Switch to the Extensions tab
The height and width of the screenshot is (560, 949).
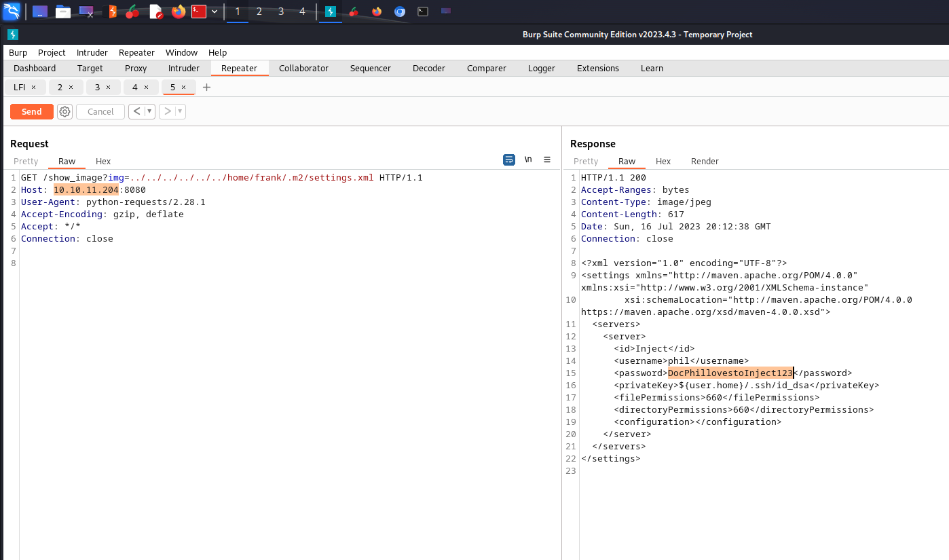pyautogui.click(x=598, y=68)
